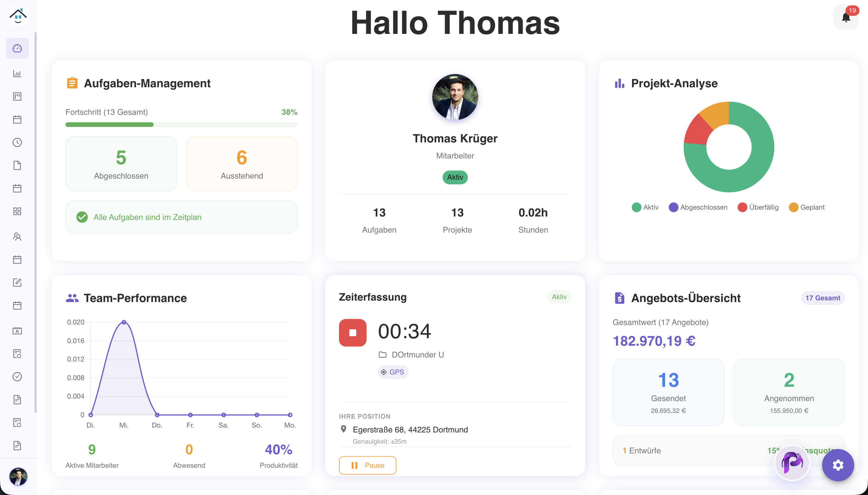Toggle the Aktiv badge on Zeiterfassung card

(x=559, y=297)
